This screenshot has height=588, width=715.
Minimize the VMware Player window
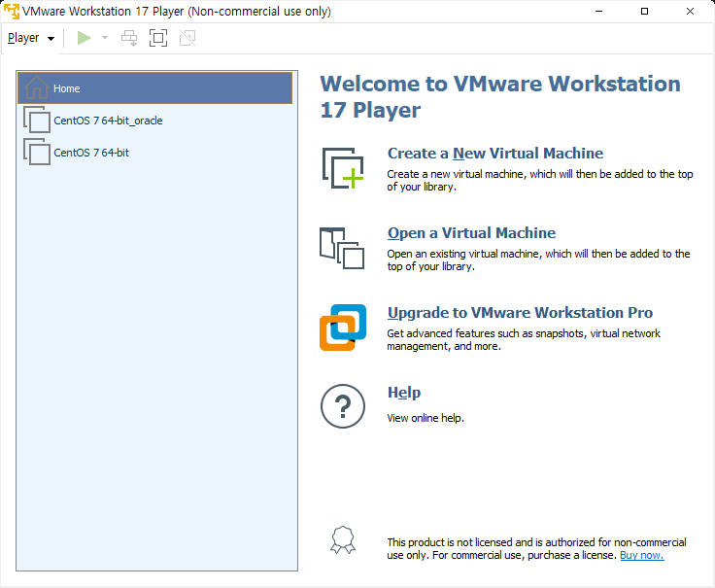coord(598,12)
